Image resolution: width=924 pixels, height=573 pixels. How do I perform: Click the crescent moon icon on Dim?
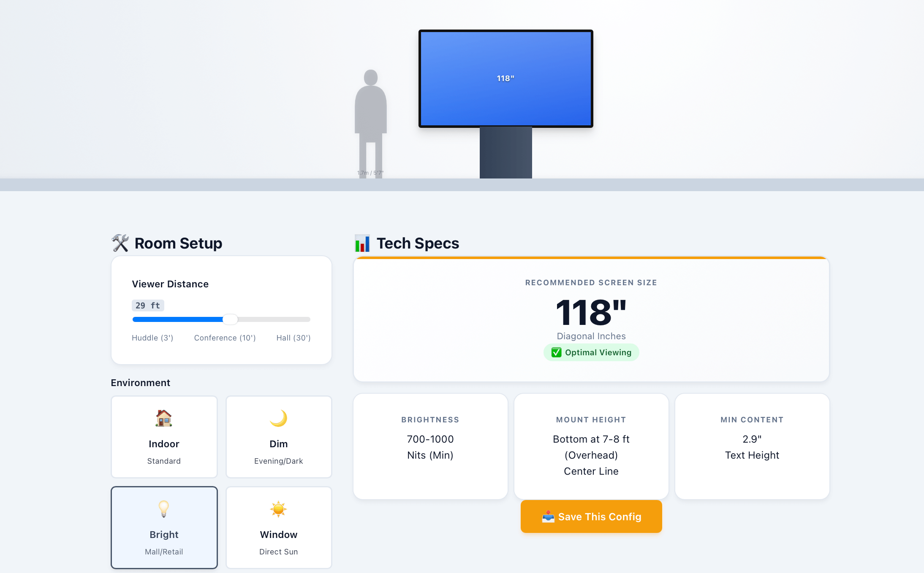(279, 418)
